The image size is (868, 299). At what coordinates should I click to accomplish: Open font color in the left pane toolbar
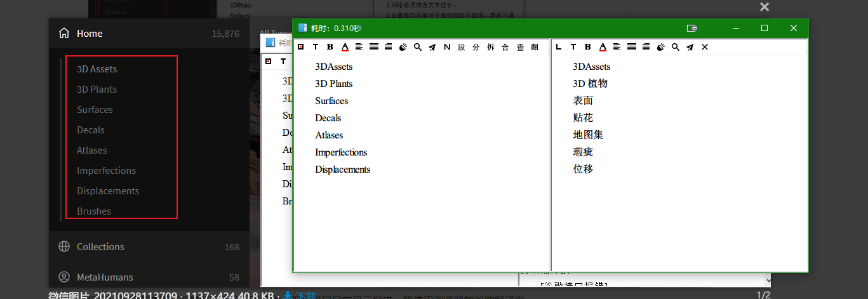click(345, 47)
